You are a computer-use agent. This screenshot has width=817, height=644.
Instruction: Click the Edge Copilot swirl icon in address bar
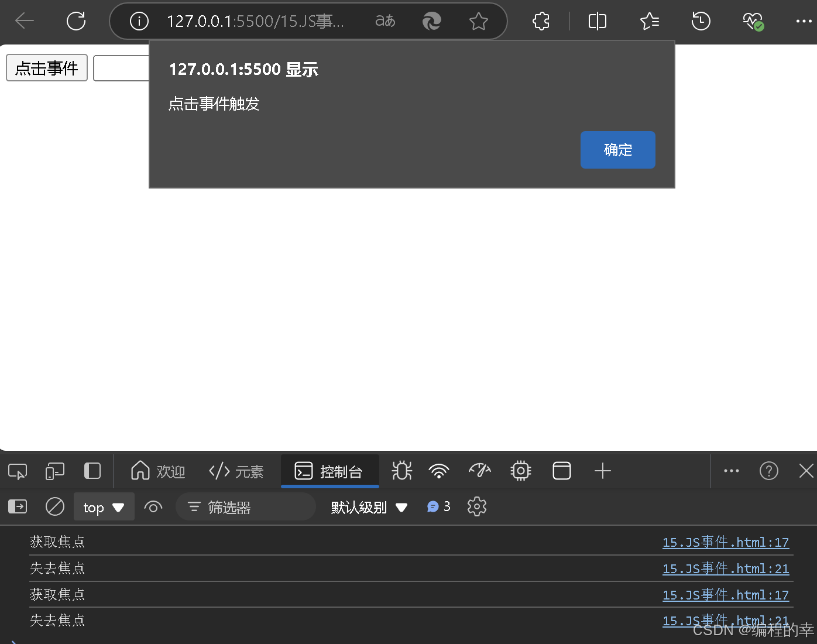432,21
